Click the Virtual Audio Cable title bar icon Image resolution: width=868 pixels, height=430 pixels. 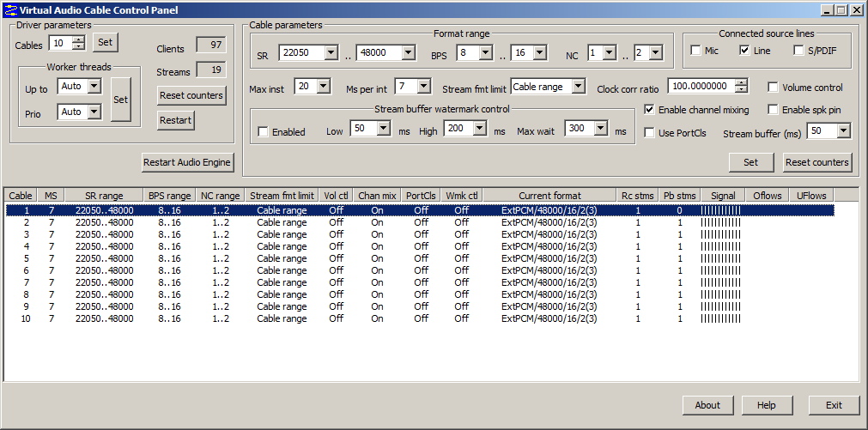click(x=10, y=9)
